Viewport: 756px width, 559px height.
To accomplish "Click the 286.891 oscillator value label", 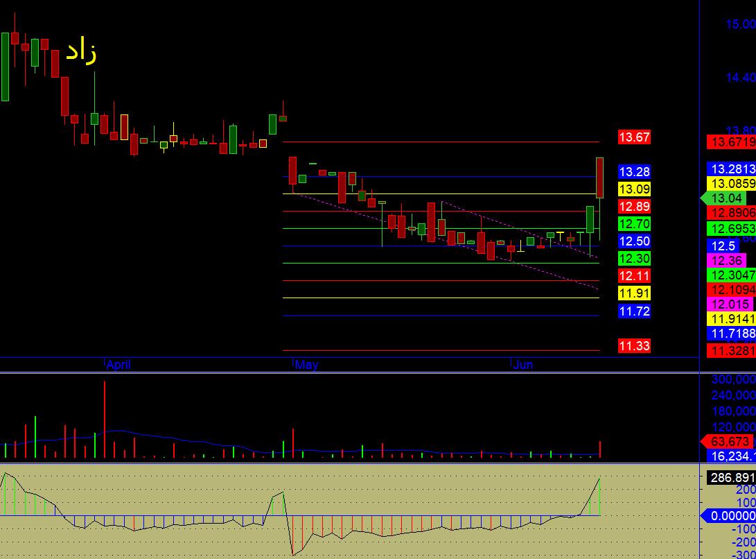I will tap(731, 477).
